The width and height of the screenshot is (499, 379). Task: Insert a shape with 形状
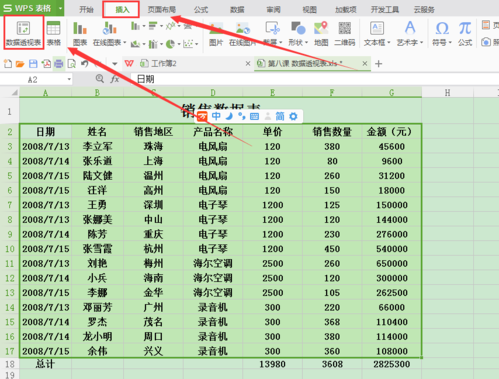pos(298,33)
